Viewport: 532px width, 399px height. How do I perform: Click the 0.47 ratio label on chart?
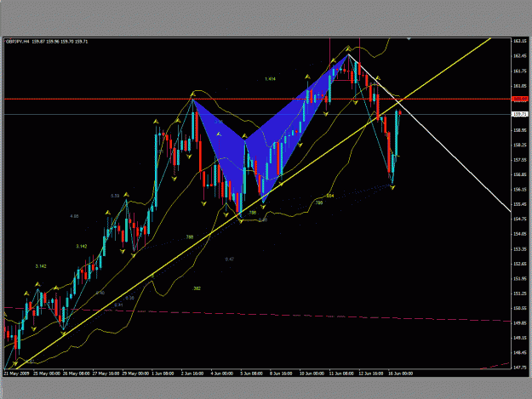(x=230, y=259)
